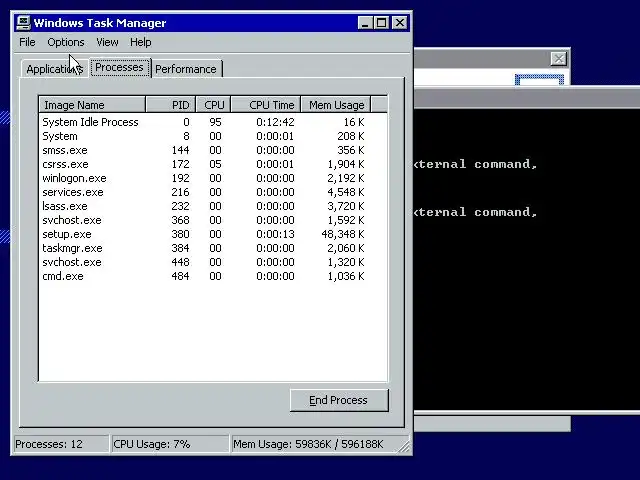640x480 pixels.
Task: Close the gray dialog behind Task Manager
Action: 558,59
